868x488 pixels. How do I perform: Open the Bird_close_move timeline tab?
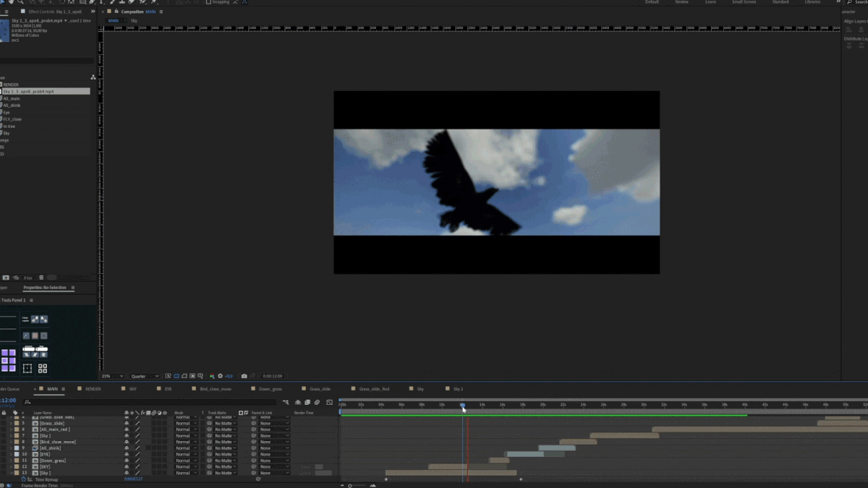coord(215,389)
